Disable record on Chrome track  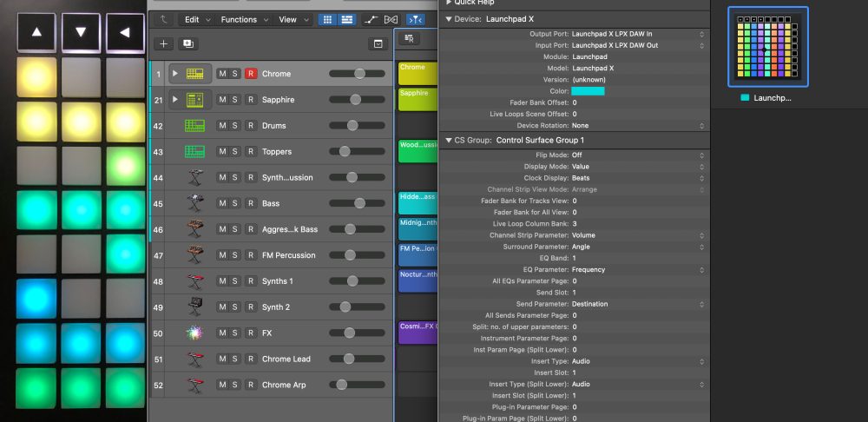[x=251, y=74]
